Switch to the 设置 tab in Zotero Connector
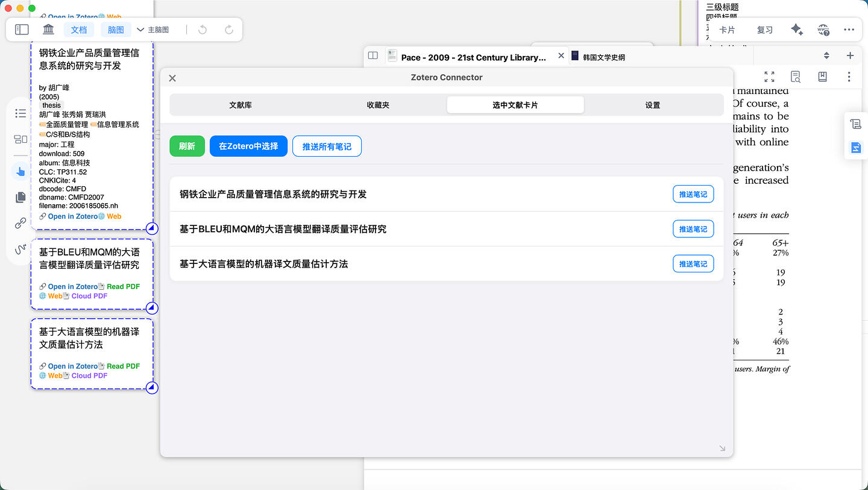868x490 pixels. (652, 104)
